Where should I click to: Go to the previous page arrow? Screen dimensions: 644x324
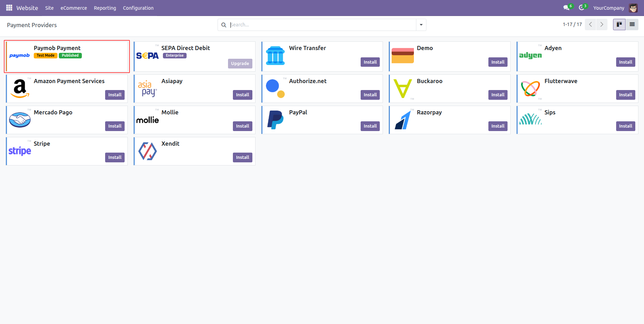(590, 24)
